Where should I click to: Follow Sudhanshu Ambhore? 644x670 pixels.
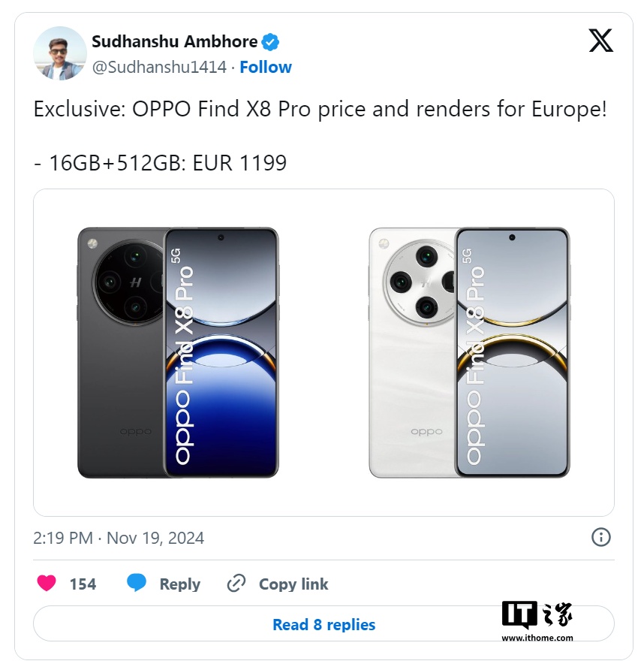pyautogui.click(x=266, y=67)
